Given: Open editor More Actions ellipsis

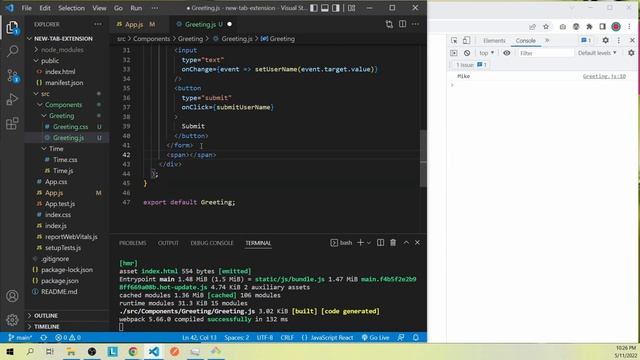Looking at the screenshot, I should (x=416, y=24).
